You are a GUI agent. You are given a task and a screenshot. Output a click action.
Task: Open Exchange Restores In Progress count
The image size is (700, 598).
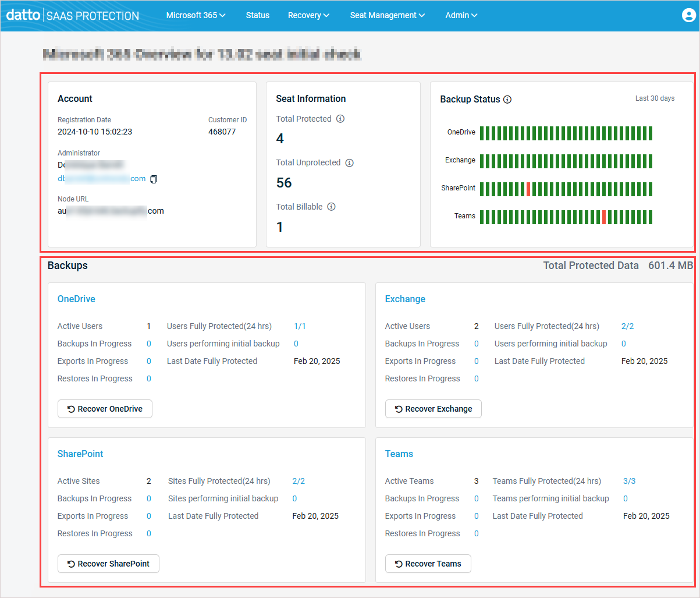tap(477, 378)
